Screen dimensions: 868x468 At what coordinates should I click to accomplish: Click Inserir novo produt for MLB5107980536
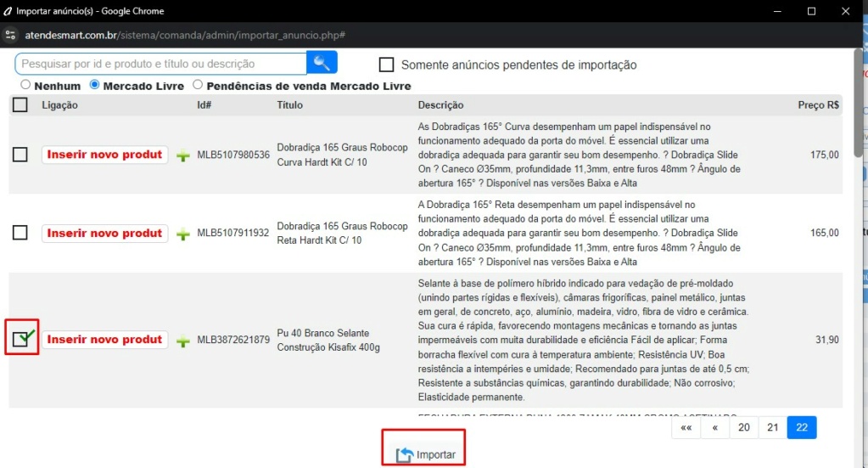(104, 155)
